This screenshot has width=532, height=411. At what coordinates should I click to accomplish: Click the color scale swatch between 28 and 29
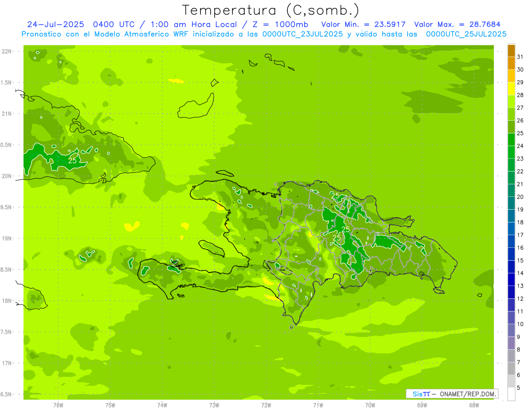(x=511, y=89)
